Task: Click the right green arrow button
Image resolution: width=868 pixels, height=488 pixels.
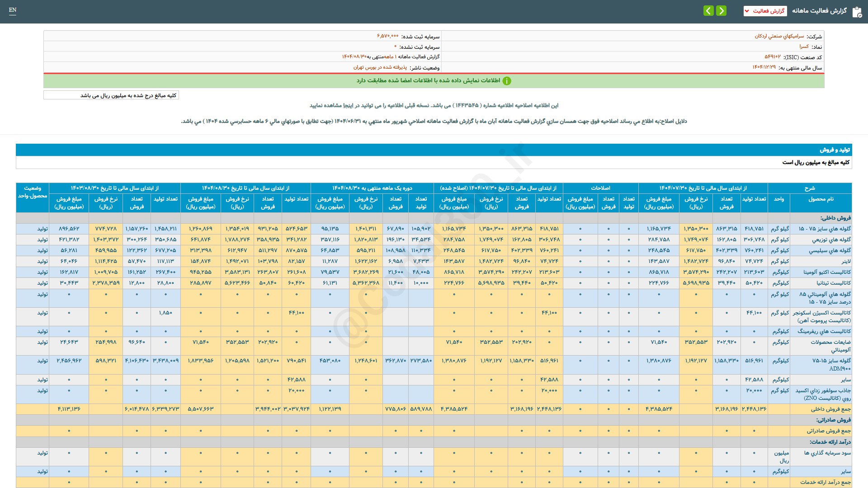Action: [x=722, y=10]
